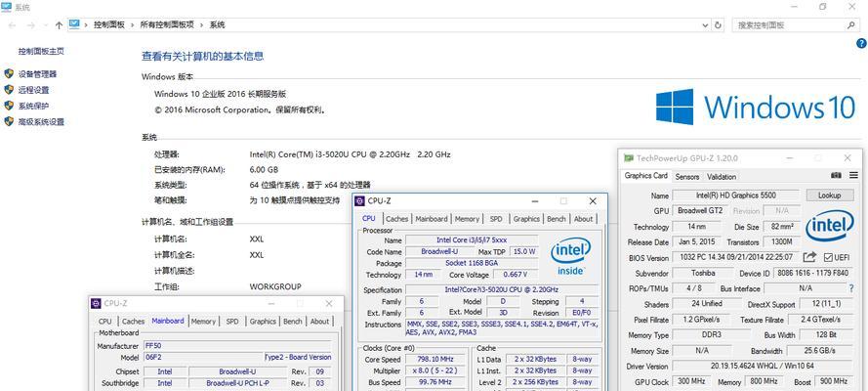Click Specification field in CPU-Z
Viewport: 868px width, 391px height.
point(502,289)
